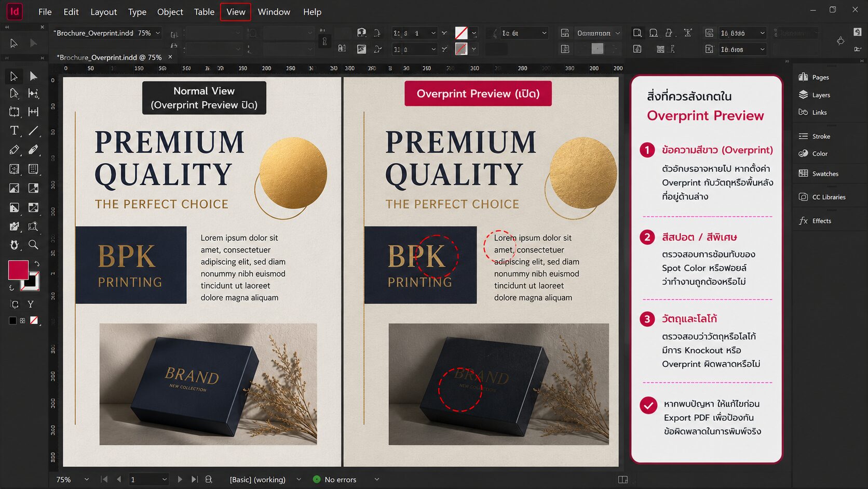Viewport: 868px width, 489px height.
Task: Select the Pencil tool
Action: coord(14,150)
